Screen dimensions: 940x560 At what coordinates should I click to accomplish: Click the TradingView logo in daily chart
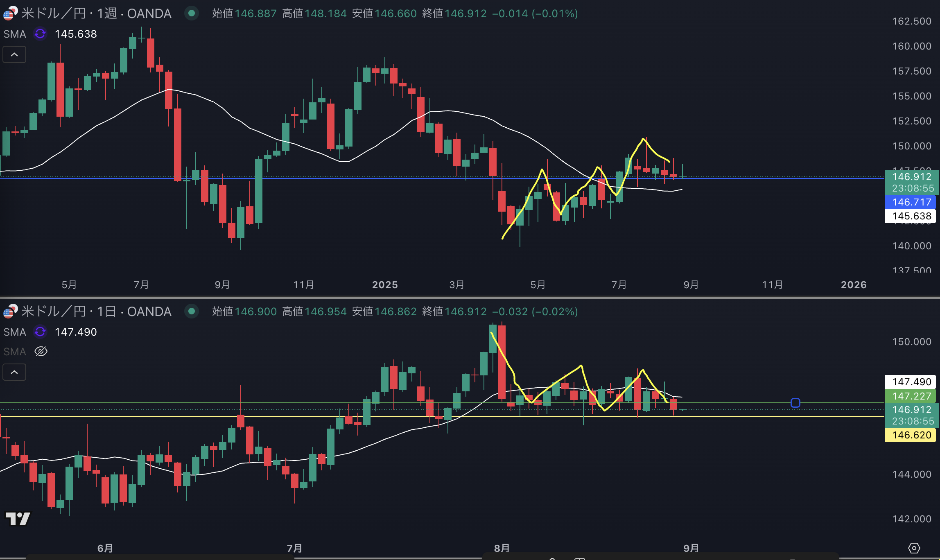click(18, 518)
